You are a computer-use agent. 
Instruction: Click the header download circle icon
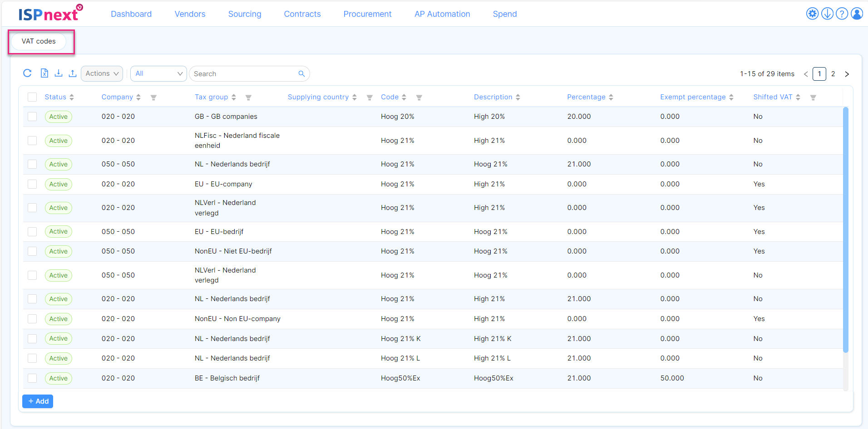[827, 14]
